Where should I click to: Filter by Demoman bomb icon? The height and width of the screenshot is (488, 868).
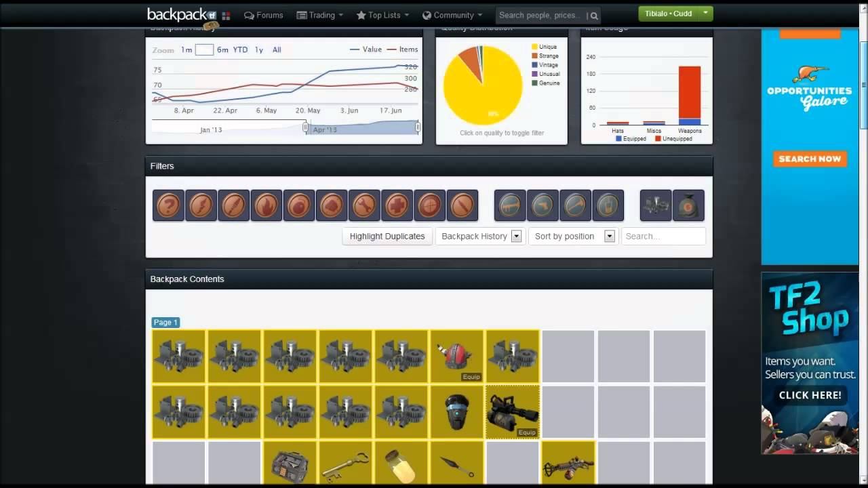click(x=299, y=205)
